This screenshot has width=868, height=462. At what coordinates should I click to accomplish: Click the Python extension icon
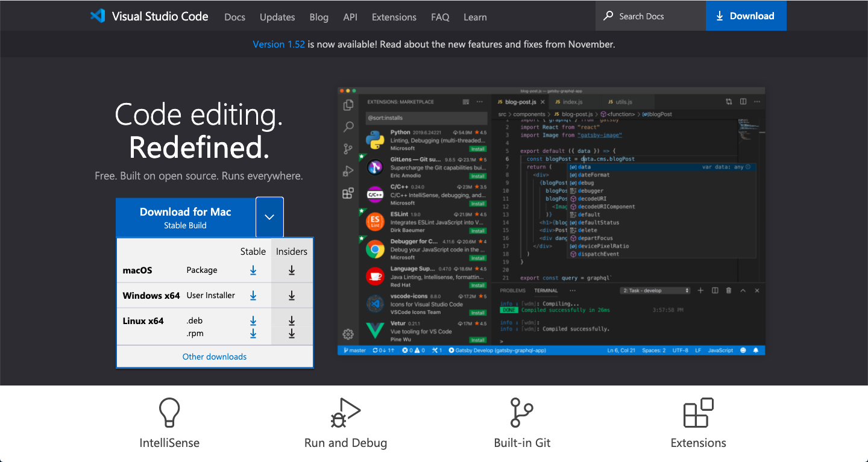tap(375, 140)
